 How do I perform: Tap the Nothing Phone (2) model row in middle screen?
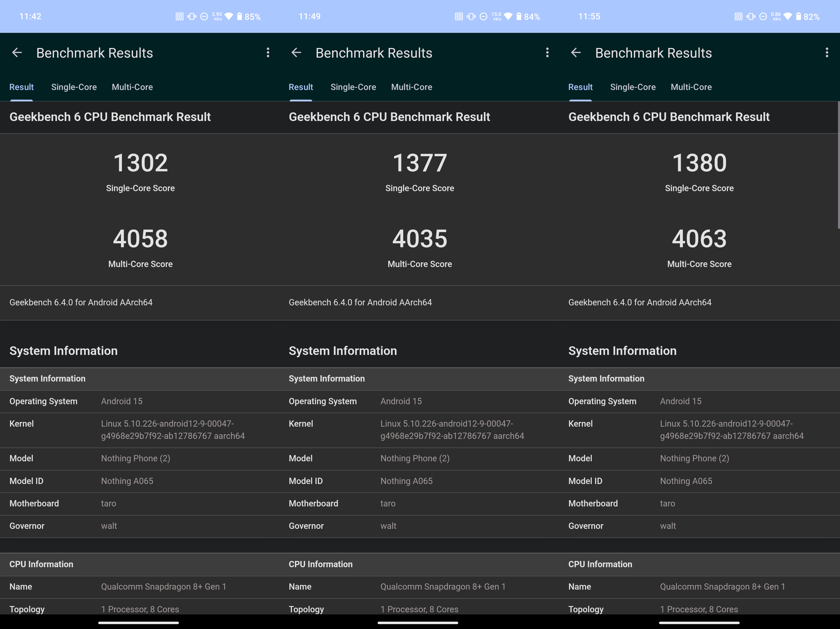click(x=415, y=458)
